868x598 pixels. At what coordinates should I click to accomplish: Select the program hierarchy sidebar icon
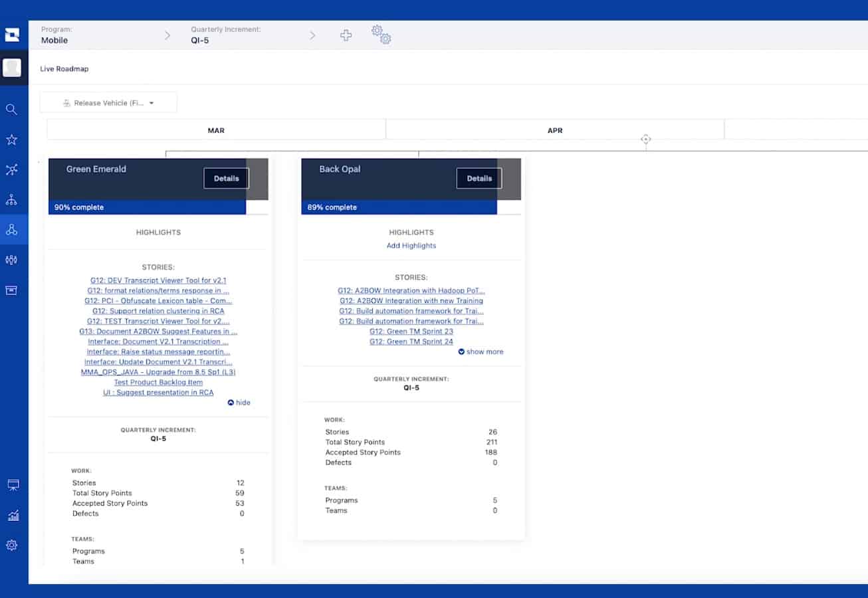tap(12, 199)
